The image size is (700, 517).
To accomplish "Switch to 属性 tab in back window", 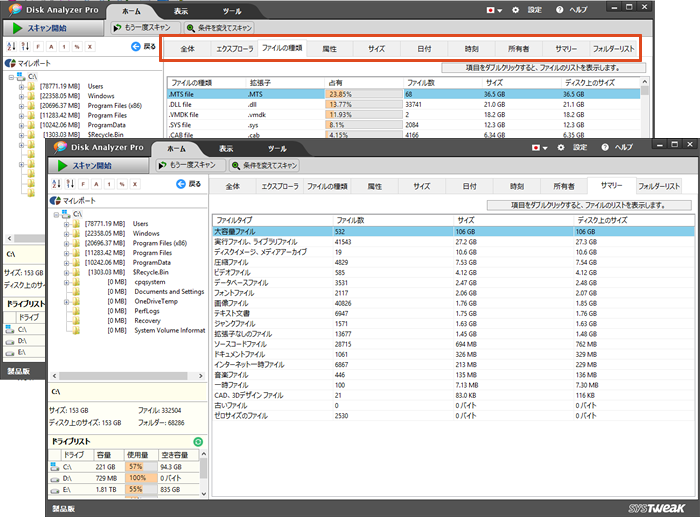I will click(329, 49).
